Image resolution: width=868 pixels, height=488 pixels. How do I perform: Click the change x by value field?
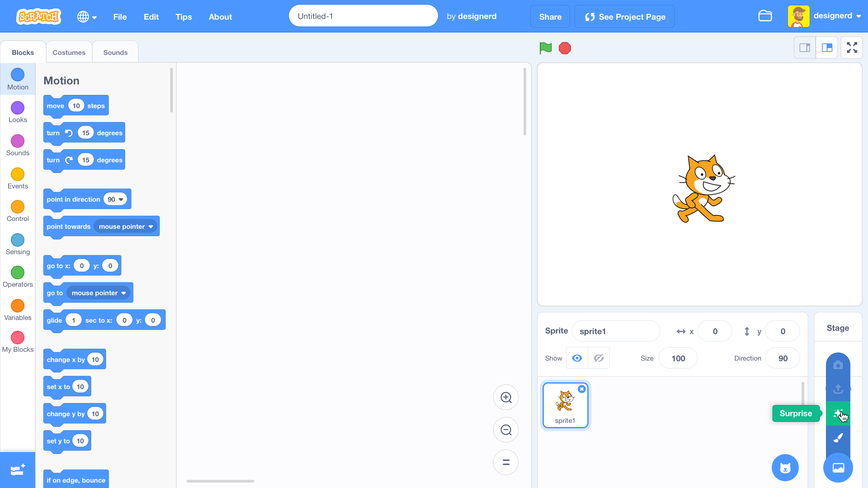(x=95, y=360)
